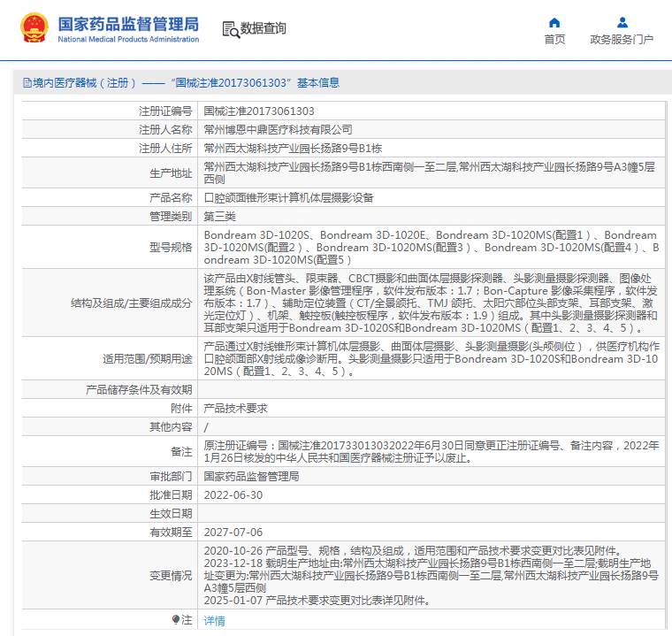Click the National Medical Products Administration subtitle
This screenshot has width=672, height=636.
click(x=128, y=39)
